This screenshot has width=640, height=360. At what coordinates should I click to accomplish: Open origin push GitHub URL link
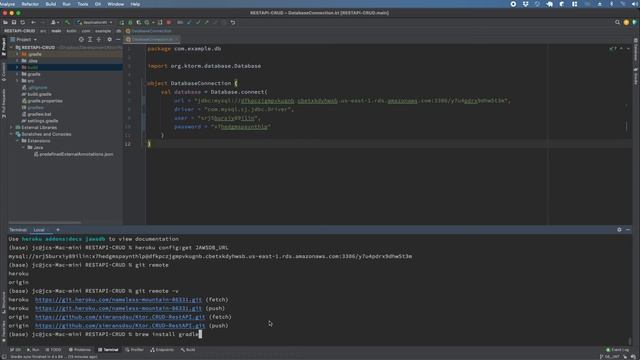click(120, 326)
